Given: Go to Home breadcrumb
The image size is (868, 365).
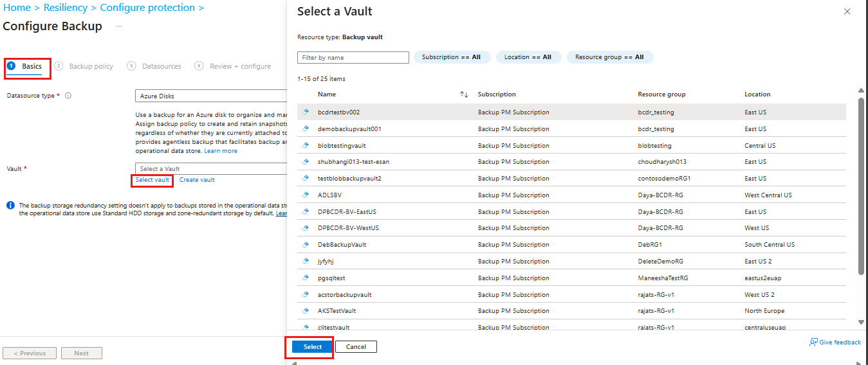Looking at the screenshot, I should 17,8.
